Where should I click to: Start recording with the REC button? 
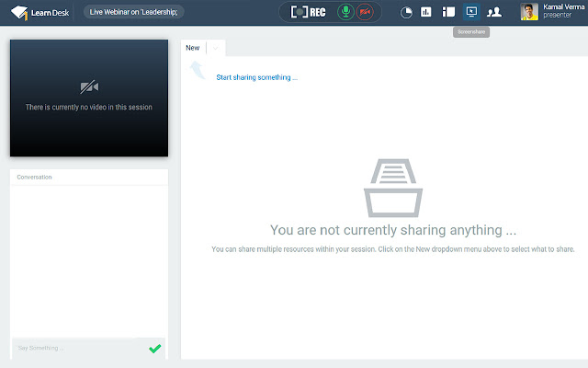(308, 12)
